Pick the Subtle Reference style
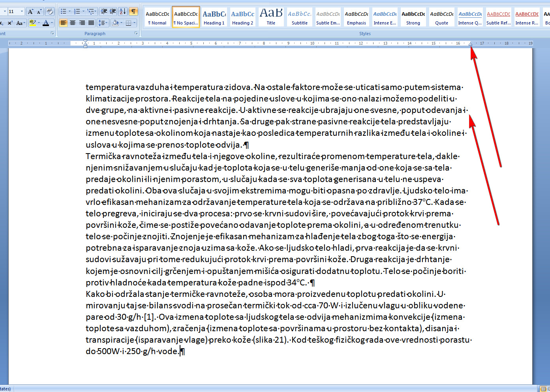Viewport: 550px width, 392px height. 499,17
